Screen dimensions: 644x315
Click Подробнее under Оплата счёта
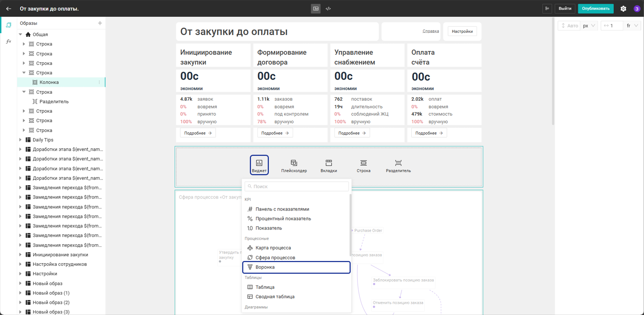429,133
